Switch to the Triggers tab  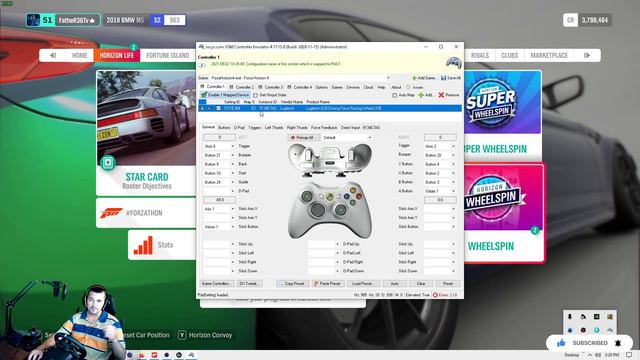[x=254, y=128]
